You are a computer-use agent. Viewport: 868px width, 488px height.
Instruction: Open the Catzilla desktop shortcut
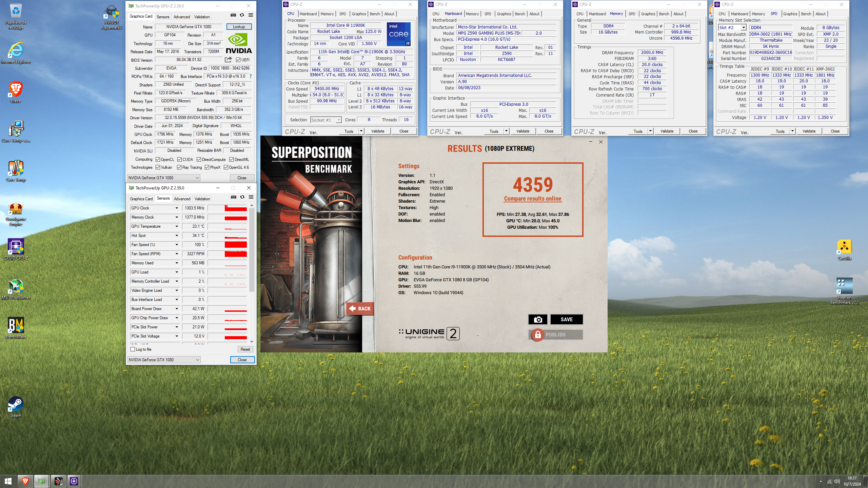[845, 249]
